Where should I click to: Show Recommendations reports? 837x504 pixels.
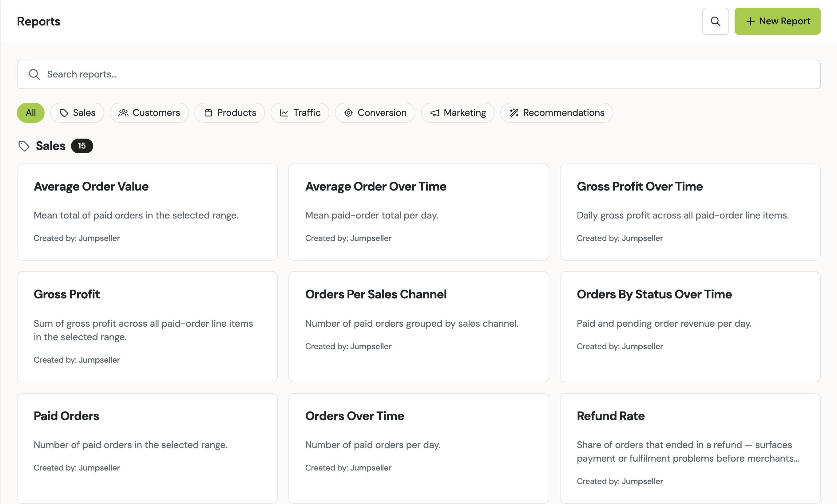[x=557, y=113]
